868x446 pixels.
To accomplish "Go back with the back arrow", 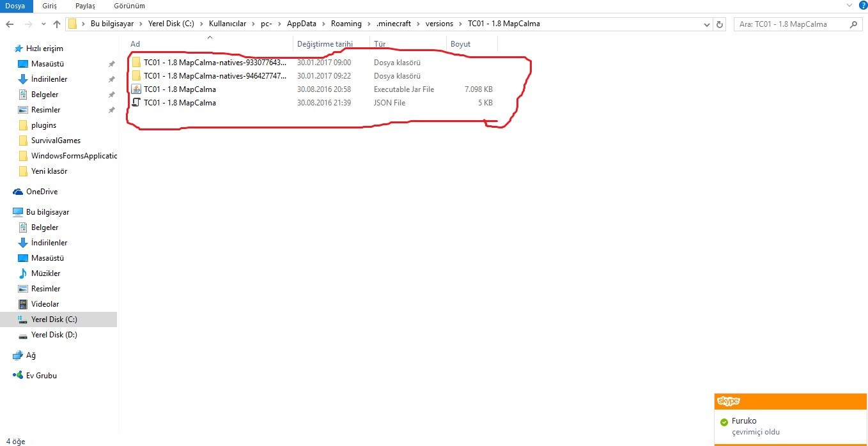I will pos(10,24).
